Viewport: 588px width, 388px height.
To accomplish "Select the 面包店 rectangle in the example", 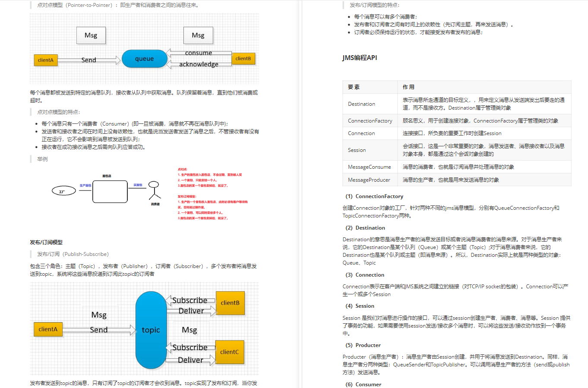I will pyautogui.click(x=110, y=191).
